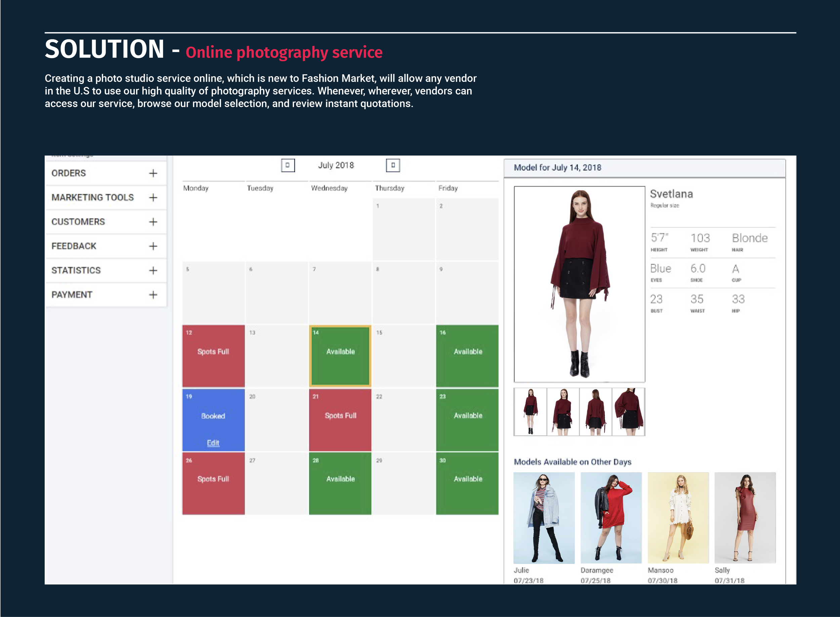Click July 28 Available cell
The image size is (840, 617).
[x=340, y=483]
